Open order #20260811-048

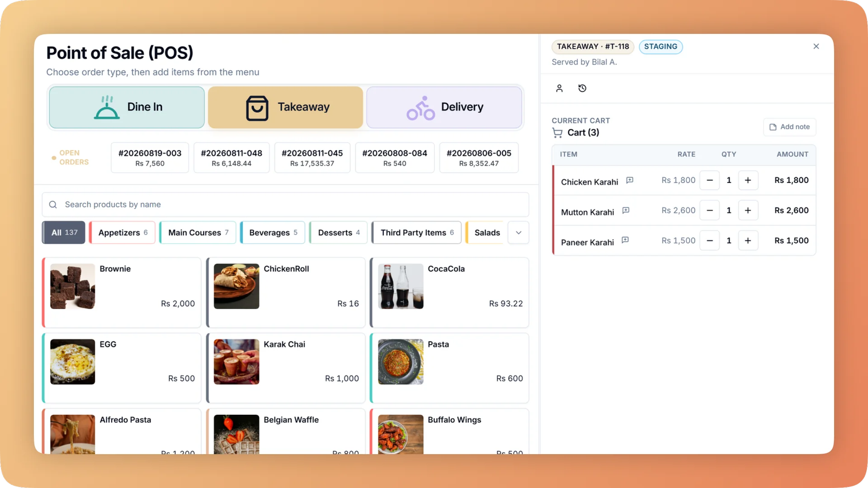tap(231, 158)
